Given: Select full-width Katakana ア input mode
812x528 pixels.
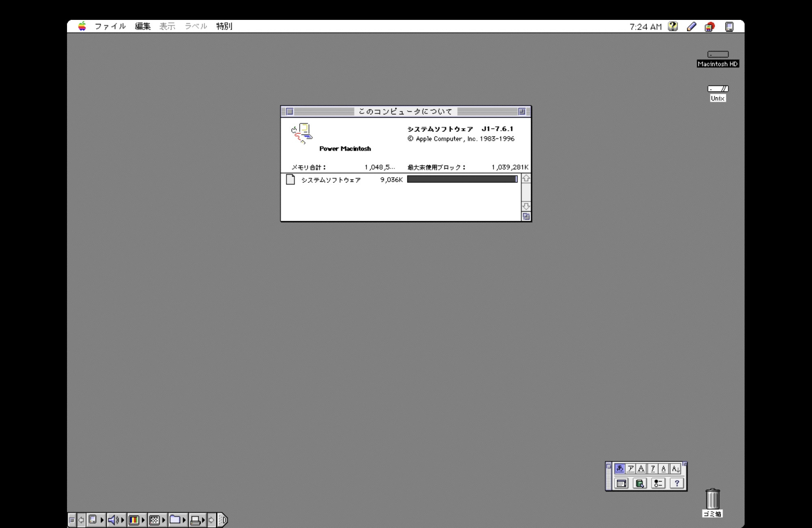Looking at the screenshot, I should point(631,469).
